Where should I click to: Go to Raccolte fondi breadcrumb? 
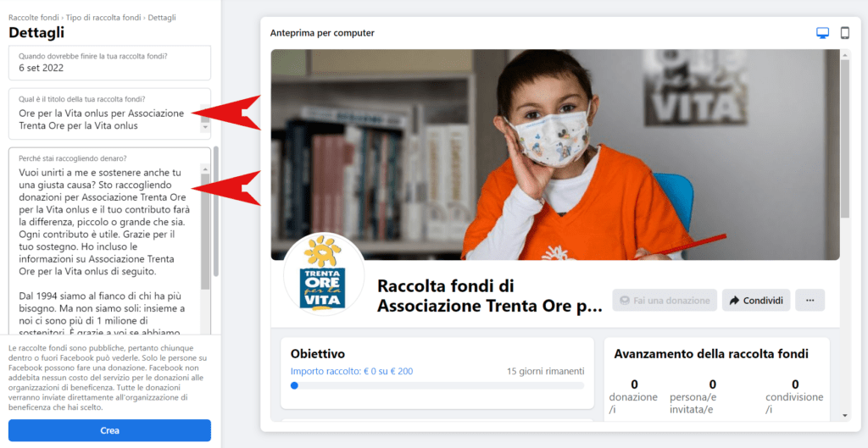click(x=34, y=18)
